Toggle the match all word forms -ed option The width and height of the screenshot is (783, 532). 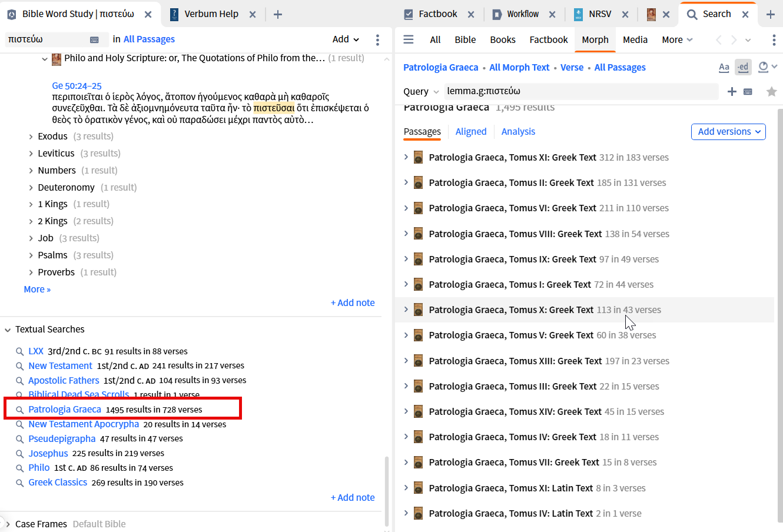(743, 67)
